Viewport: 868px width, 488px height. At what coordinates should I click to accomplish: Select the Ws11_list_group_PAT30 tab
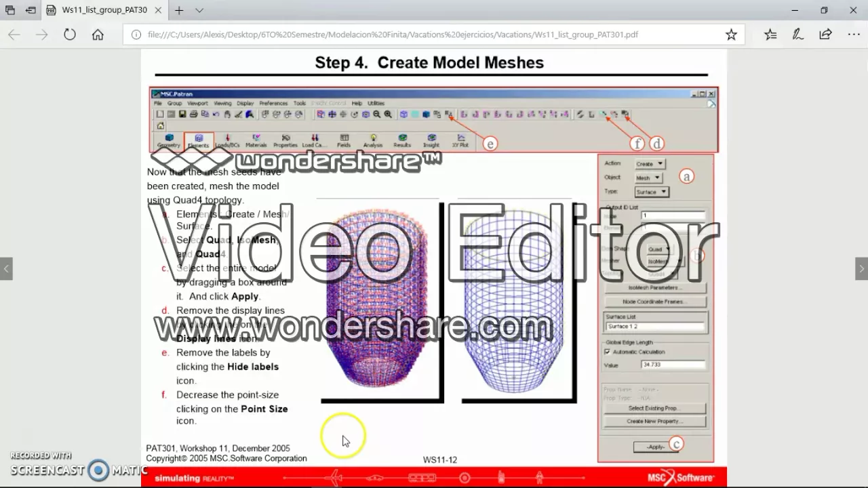104,10
